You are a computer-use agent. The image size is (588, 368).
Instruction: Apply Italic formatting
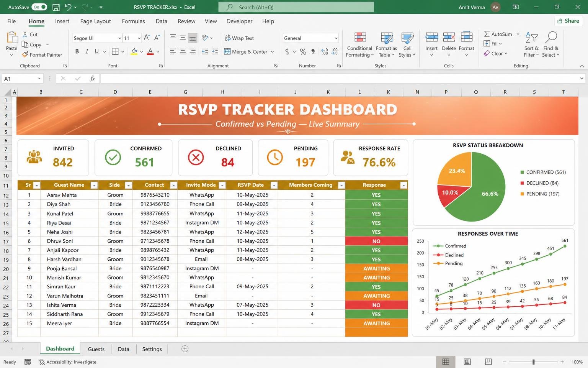tap(87, 51)
